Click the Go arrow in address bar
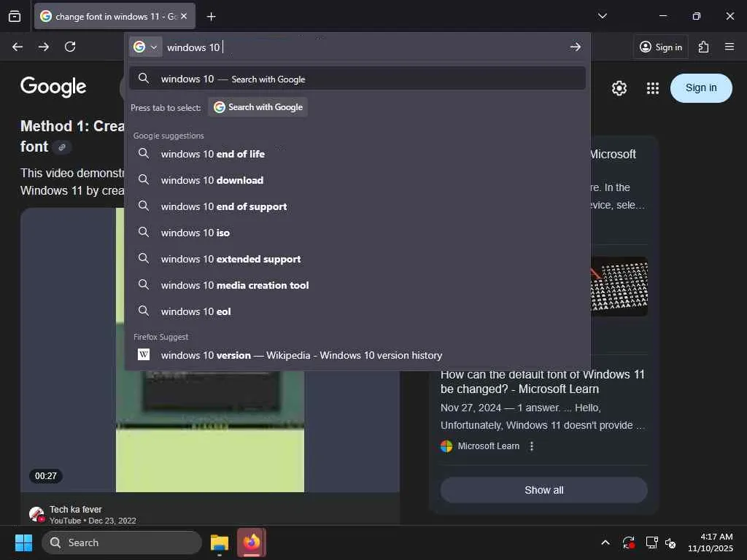This screenshot has width=747, height=560. coord(575,47)
